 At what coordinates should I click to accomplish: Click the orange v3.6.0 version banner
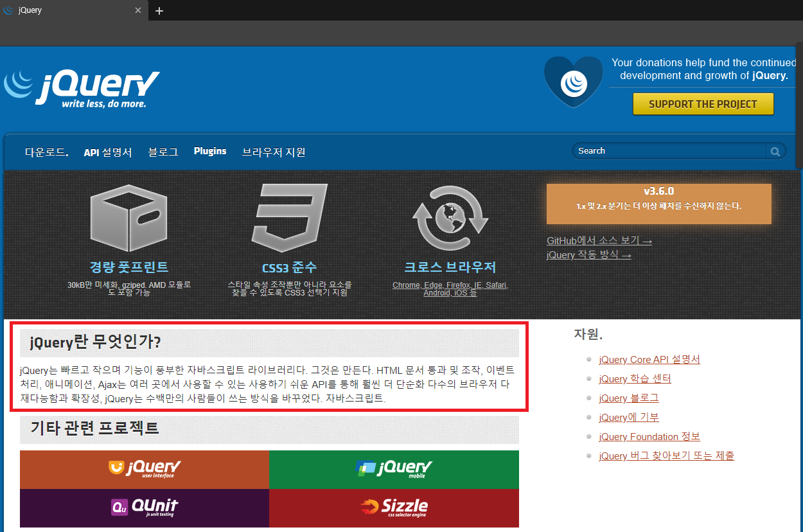coord(658,203)
